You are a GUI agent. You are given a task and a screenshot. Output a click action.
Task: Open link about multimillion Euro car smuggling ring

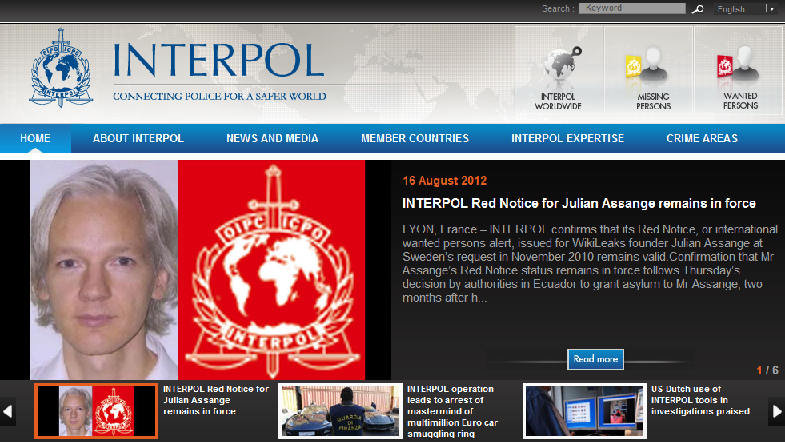point(453,411)
